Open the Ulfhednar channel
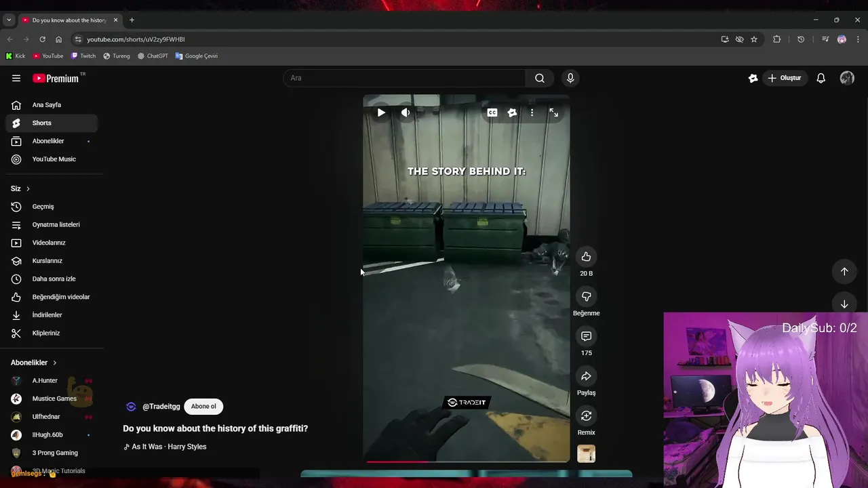The width and height of the screenshot is (868, 488). coord(52,417)
